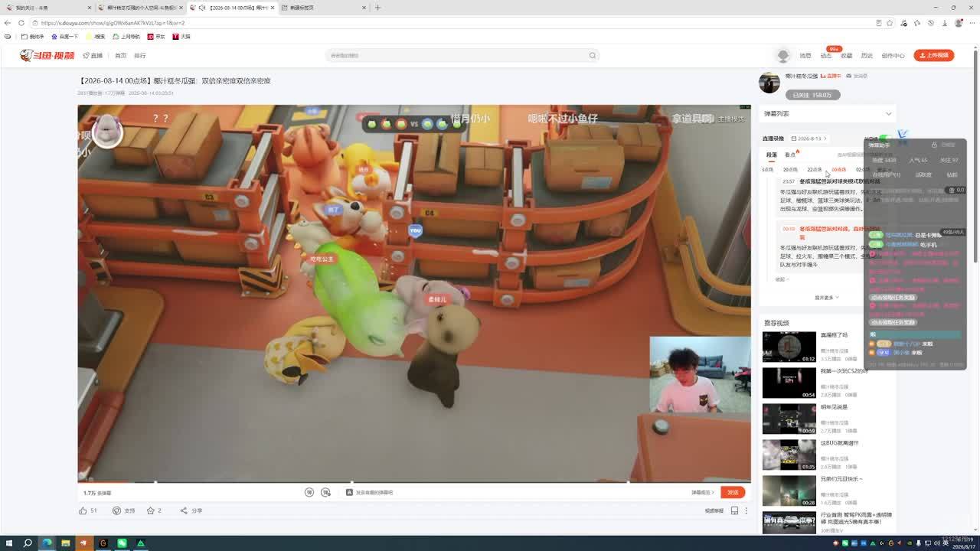The width and height of the screenshot is (980, 551).
Task: Switch to the streamer's 个人空间 browser tab
Action: point(141,8)
